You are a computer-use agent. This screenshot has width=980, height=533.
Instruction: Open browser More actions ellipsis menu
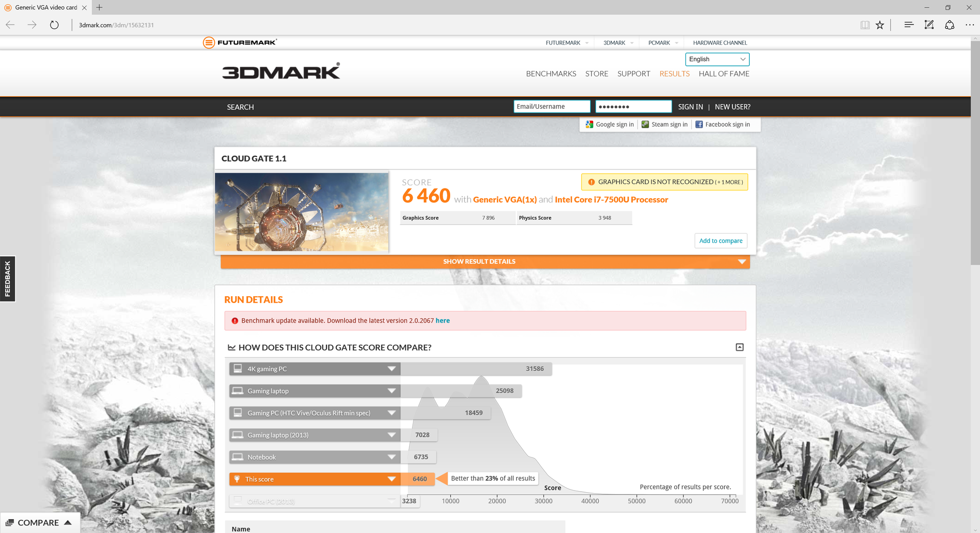[x=970, y=25]
